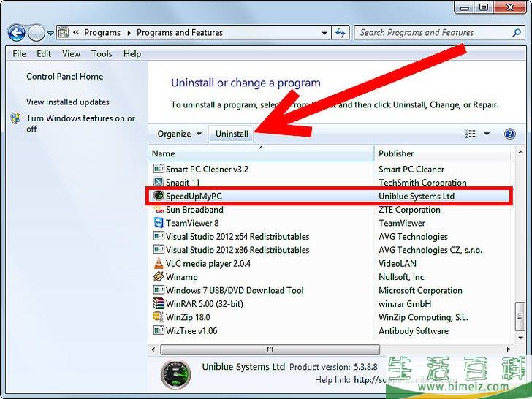Select the Programs and Features breadcrumb
Viewport: 532px width, 399px height.
coord(180,33)
